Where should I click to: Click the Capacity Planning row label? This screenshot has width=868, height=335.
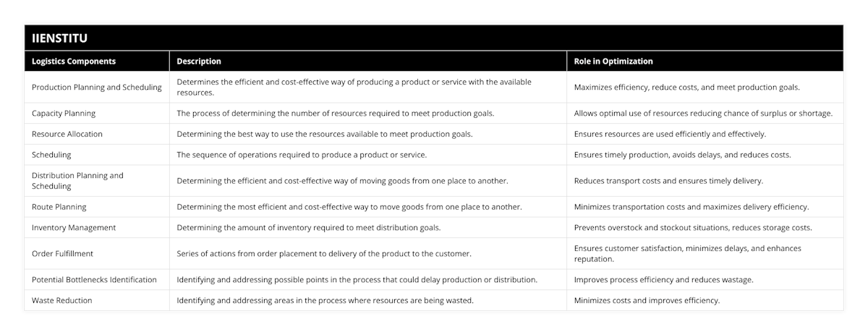coord(64,114)
